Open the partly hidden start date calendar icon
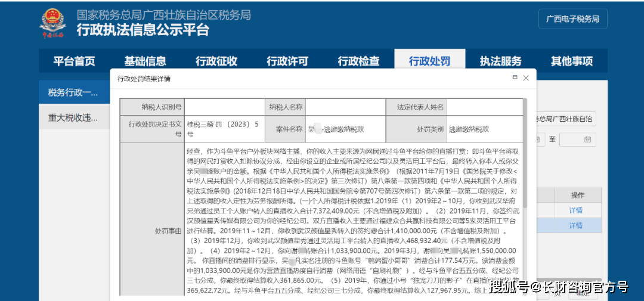Viewport: 644px width, 301px height. click(538, 139)
